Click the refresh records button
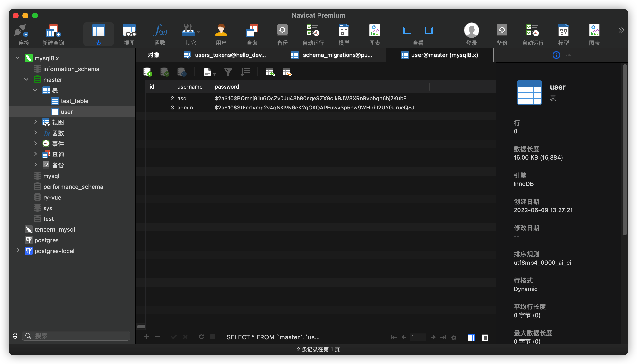 (201, 337)
